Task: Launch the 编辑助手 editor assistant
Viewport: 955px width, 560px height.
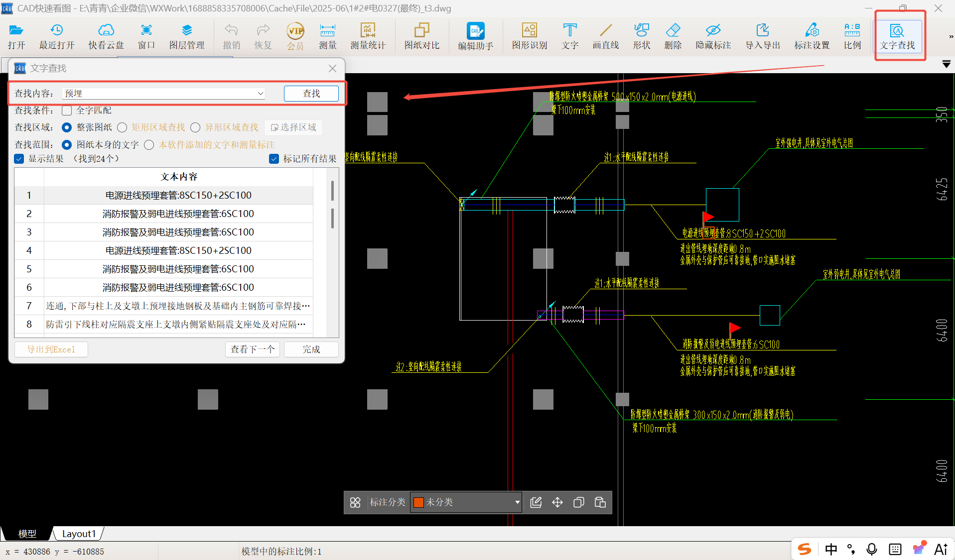Action: coord(475,36)
